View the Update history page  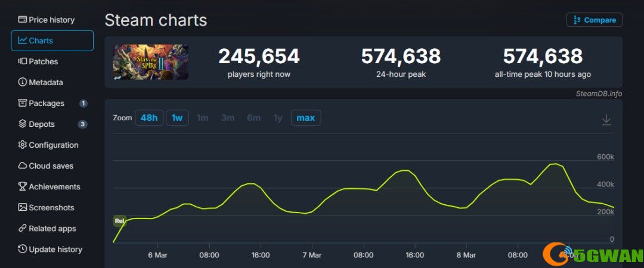(x=52, y=249)
